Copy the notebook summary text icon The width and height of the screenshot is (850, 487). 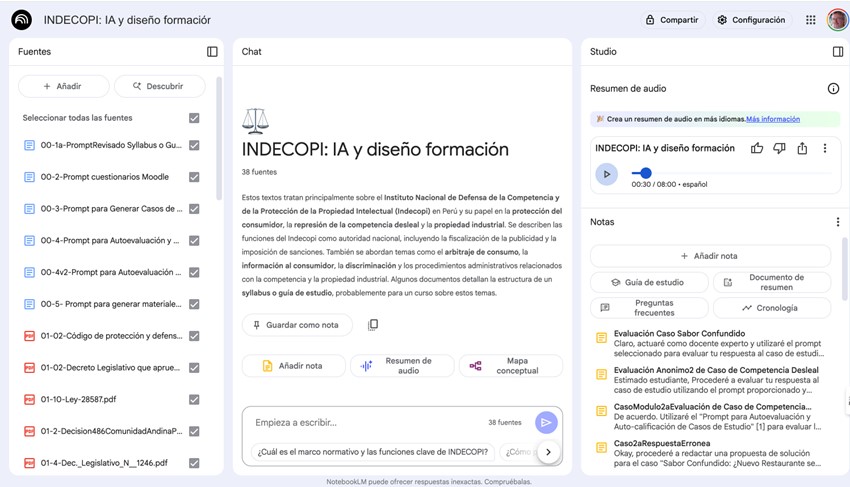[372, 325]
